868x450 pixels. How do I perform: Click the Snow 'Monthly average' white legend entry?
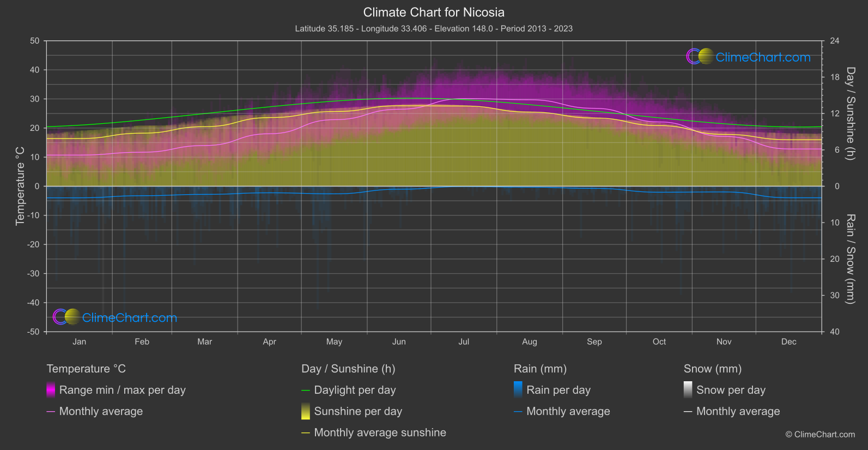click(x=732, y=411)
